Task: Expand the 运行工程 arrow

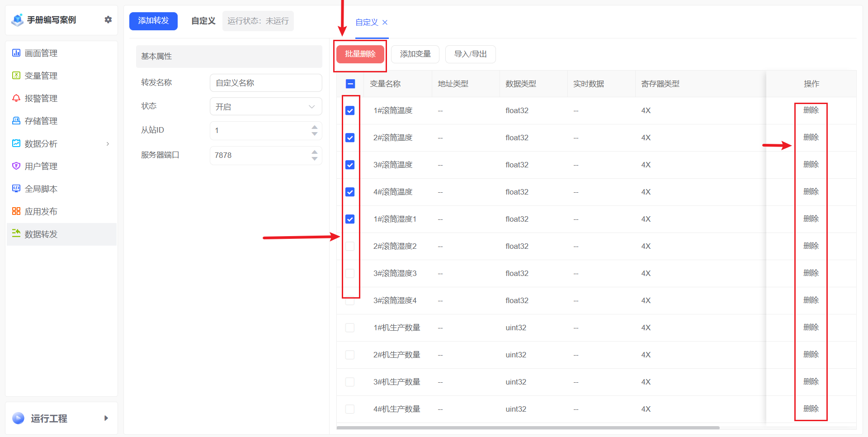Action: pos(106,418)
